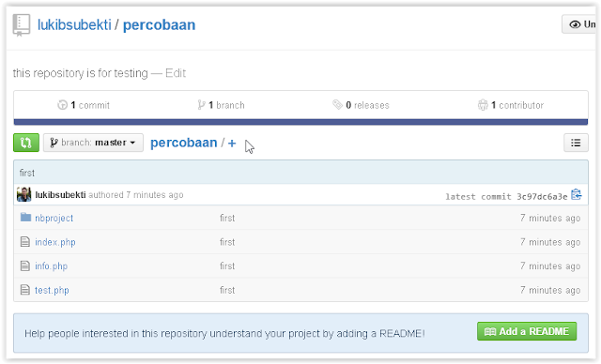Click the releases tag icon
Viewport: 601px width, 364px height.
click(337, 104)
